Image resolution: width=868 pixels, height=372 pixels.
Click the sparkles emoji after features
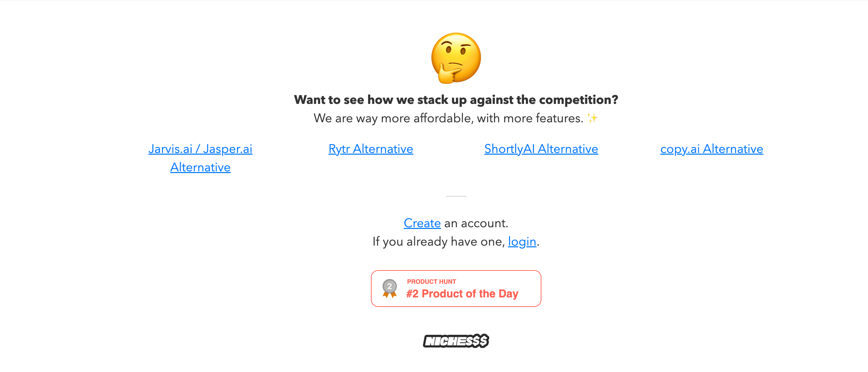[x=593, y=118]
